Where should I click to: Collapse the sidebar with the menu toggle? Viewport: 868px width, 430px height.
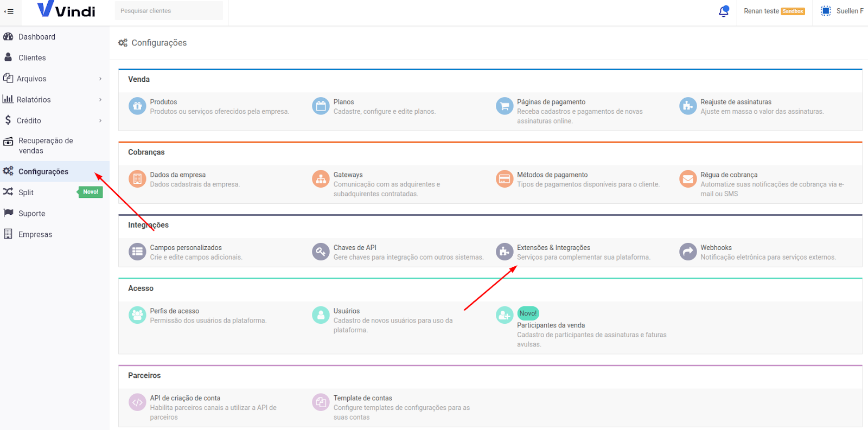pos(9,11)
